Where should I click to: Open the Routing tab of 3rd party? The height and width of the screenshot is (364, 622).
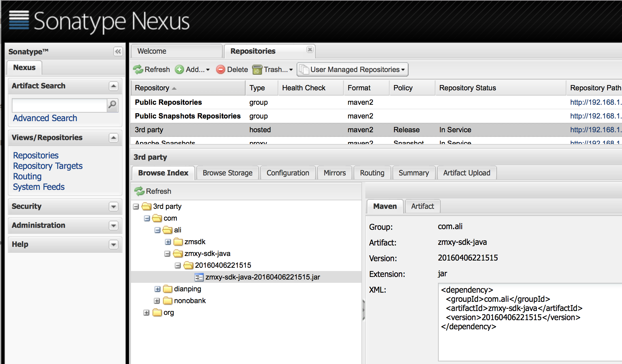point(372,173)
